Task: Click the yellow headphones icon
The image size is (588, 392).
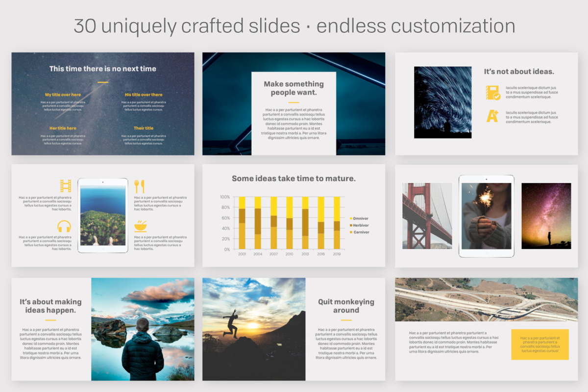Action: (64, 226)
